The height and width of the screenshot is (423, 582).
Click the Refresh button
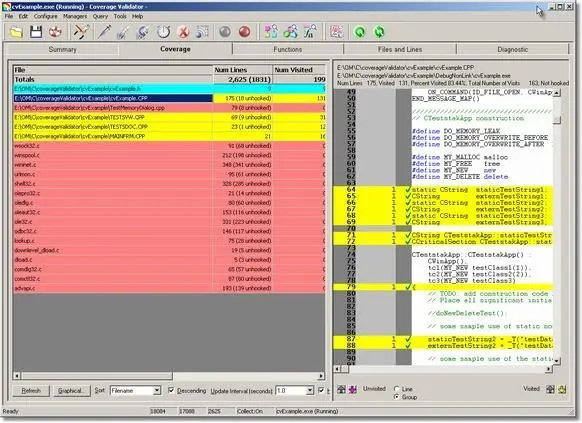pyautogui.click(x=31, y=391)
